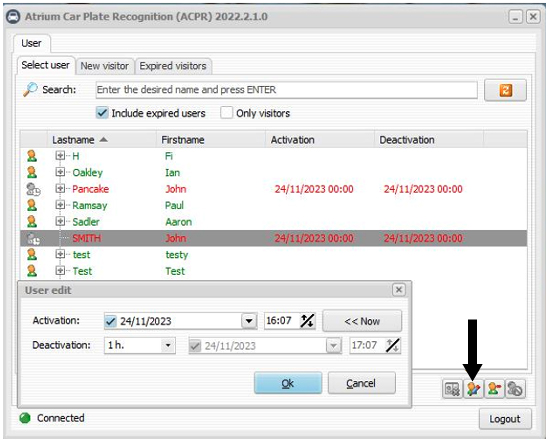Screen dimensions: 550x443
Task: Select the SMITH John row
Action: [x=274, y=238]
